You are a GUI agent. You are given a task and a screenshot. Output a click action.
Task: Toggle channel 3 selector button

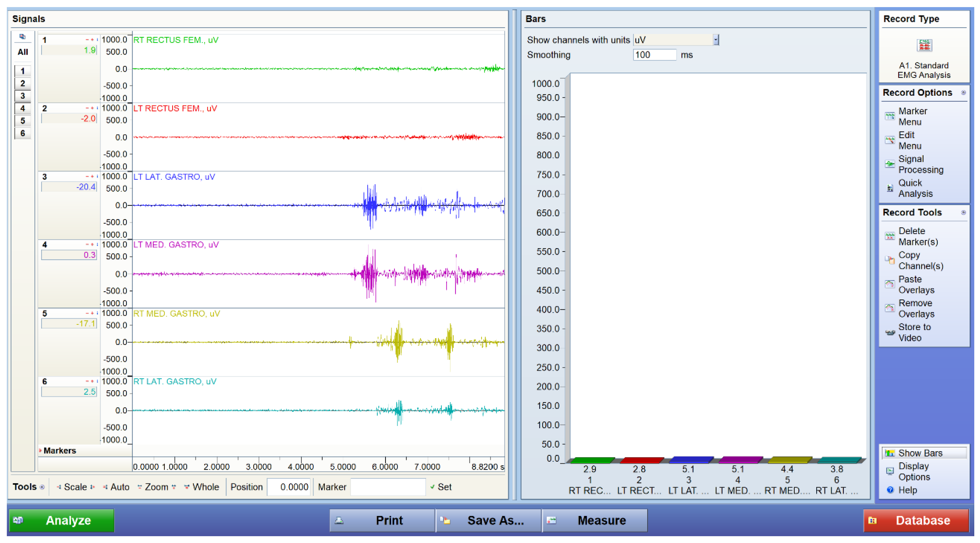point(22,96)
